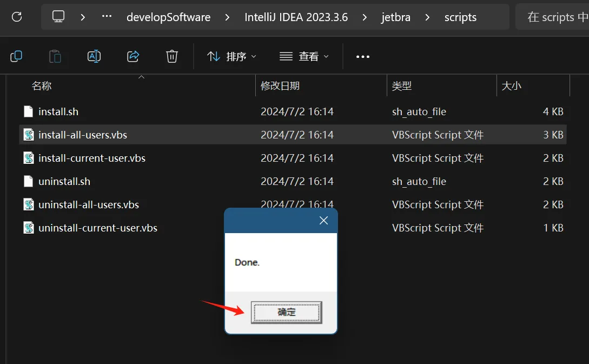
Task: Sort by 类型 column header
Action: point(401,86)
